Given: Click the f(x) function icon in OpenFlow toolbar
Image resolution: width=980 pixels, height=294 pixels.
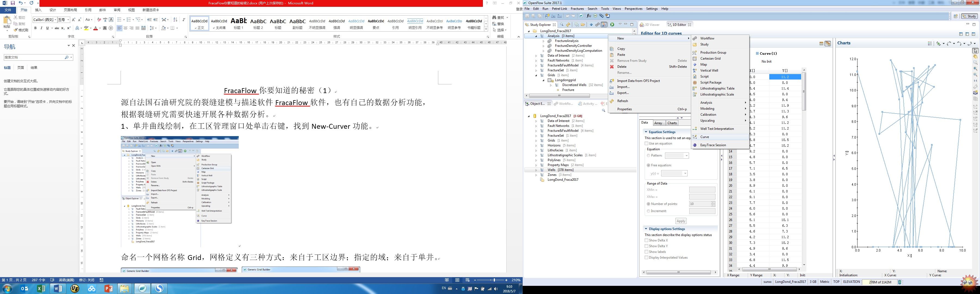Looking at the screenshot, I should tap(589, 16).
